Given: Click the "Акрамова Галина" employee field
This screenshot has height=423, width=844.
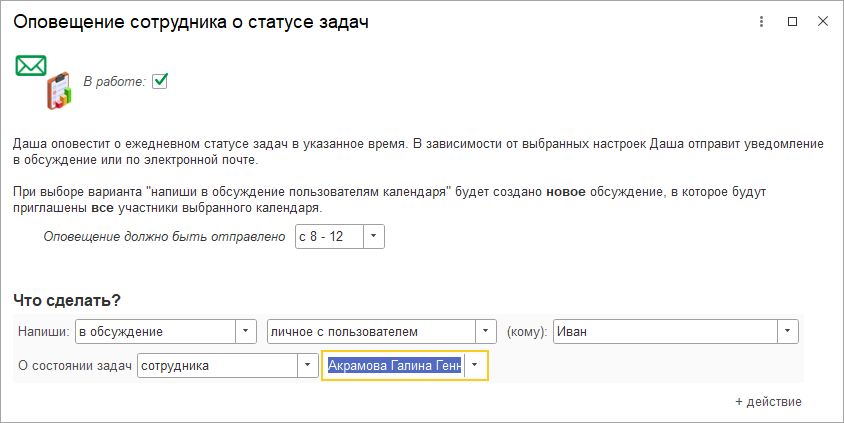Looking at the screenshot, I should coord(394,366).
